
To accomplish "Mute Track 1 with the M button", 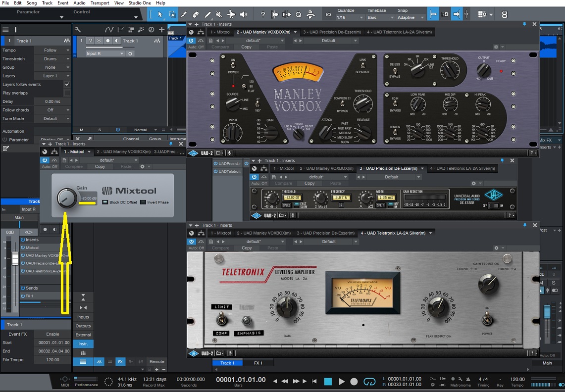I will 90,41.
